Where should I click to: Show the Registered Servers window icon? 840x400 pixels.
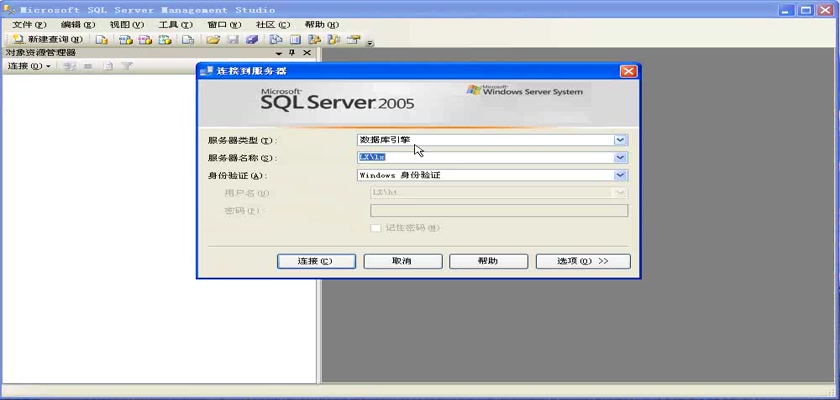pos(276,40)
